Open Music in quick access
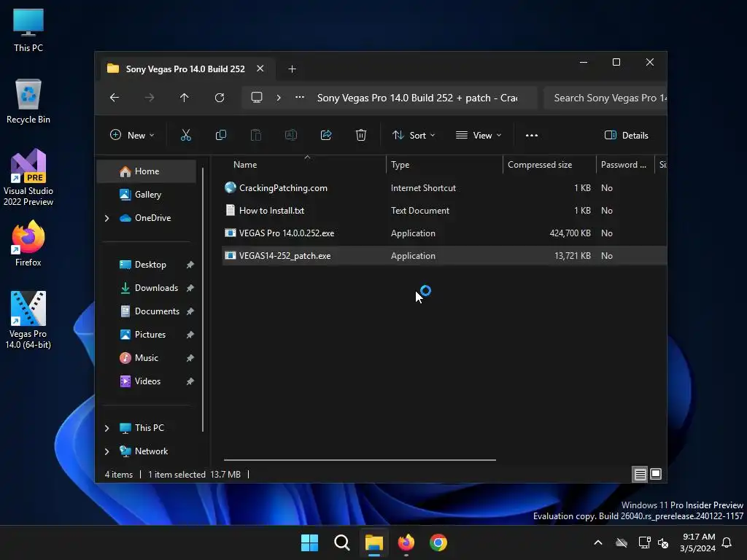 (146, 358)
